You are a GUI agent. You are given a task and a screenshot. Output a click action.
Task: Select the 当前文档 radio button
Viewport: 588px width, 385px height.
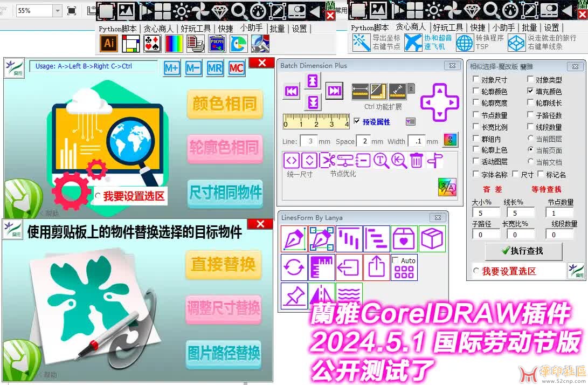[x=530, y=161]
